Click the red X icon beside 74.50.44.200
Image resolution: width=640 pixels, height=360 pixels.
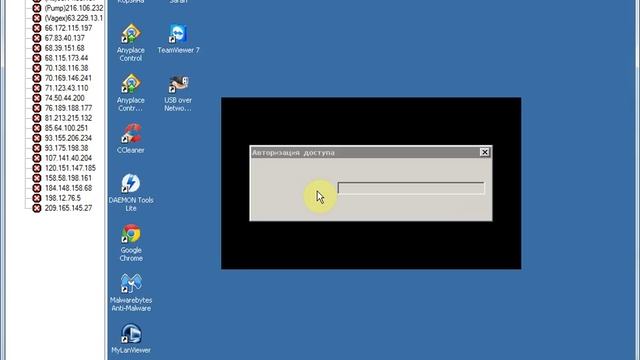pos(37,98)
